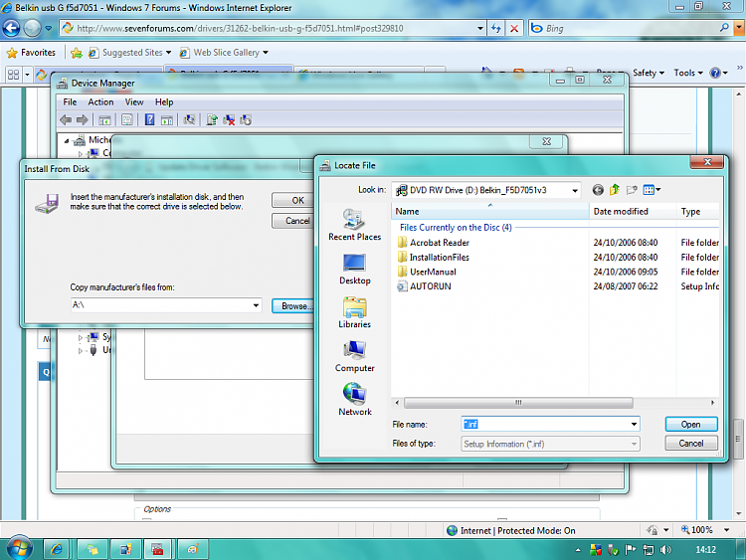Click the Internet Explorer address bar URL
The width and height of the screenshot is (746, 560).
(241, 29)
